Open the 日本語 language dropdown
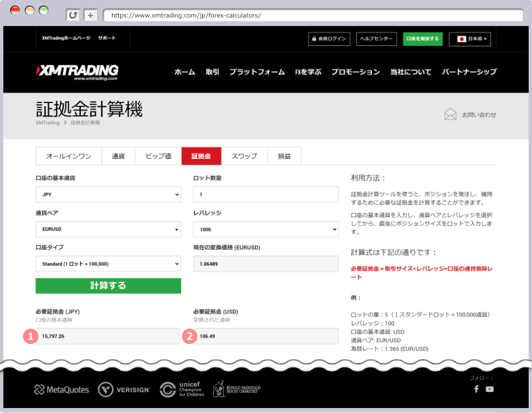Viewport: 532px width, 413px height. [x=469, y=39]
